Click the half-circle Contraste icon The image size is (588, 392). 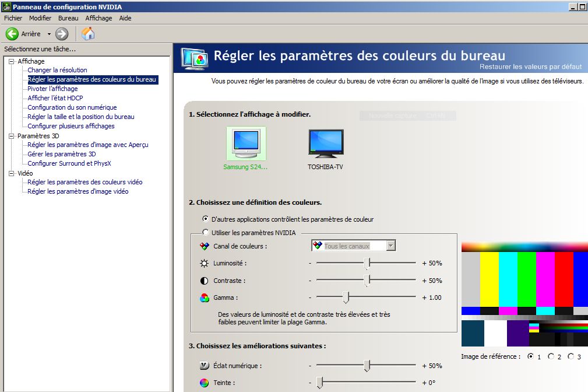tap(205, 281)
